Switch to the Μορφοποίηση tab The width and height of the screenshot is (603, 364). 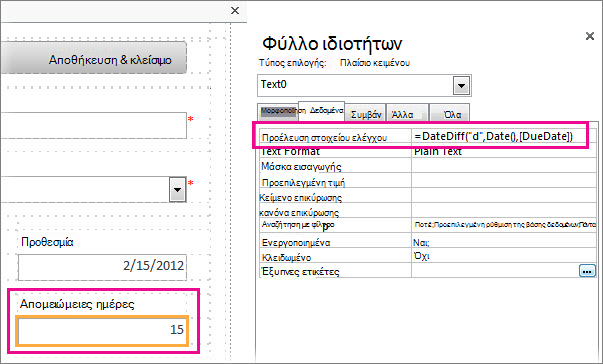pos(278,111)
